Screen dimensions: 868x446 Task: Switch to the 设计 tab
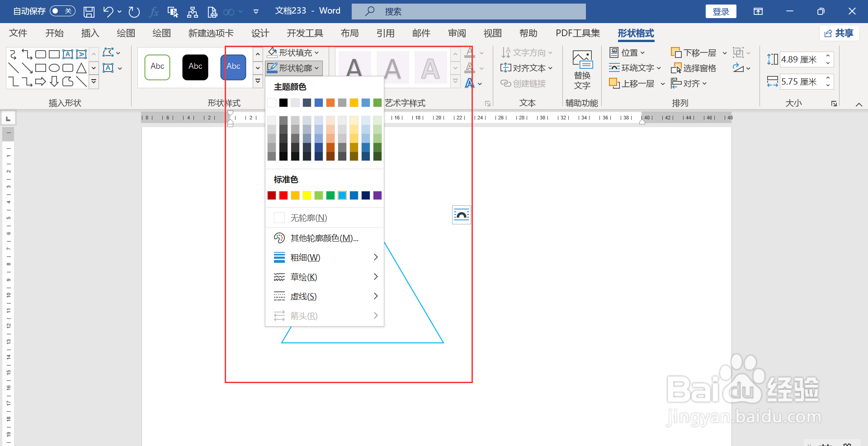click(x=260, y=33)
